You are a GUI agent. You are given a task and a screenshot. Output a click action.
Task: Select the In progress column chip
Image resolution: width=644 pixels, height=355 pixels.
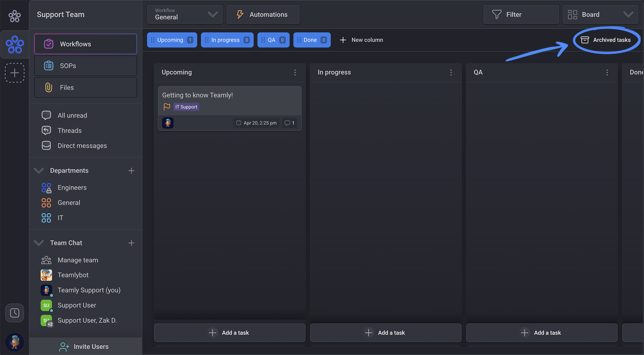click(227, 40)
